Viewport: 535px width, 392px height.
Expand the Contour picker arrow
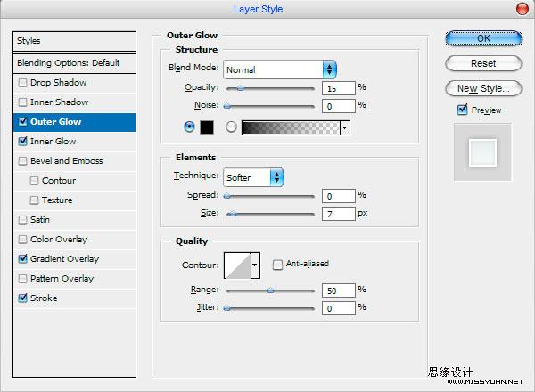(255, 265)
